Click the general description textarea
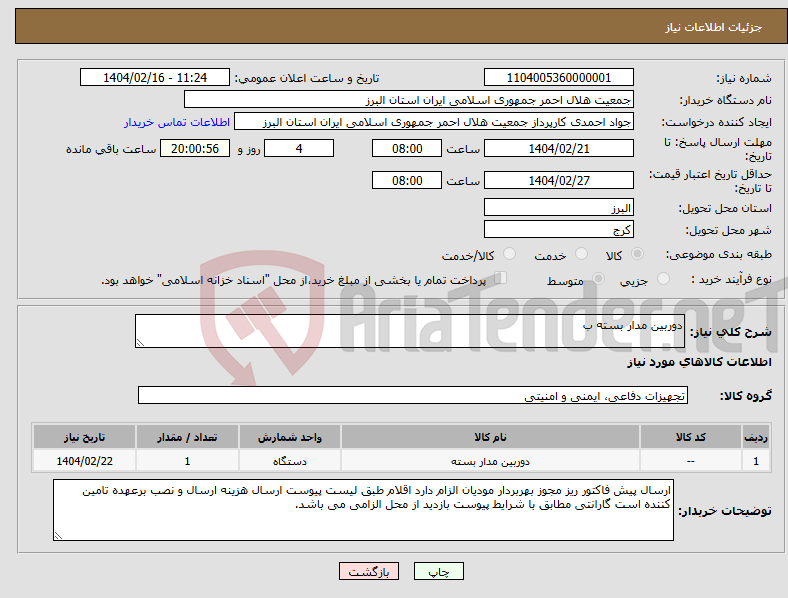Screen dimensions: 788x598 click(410, 331)
